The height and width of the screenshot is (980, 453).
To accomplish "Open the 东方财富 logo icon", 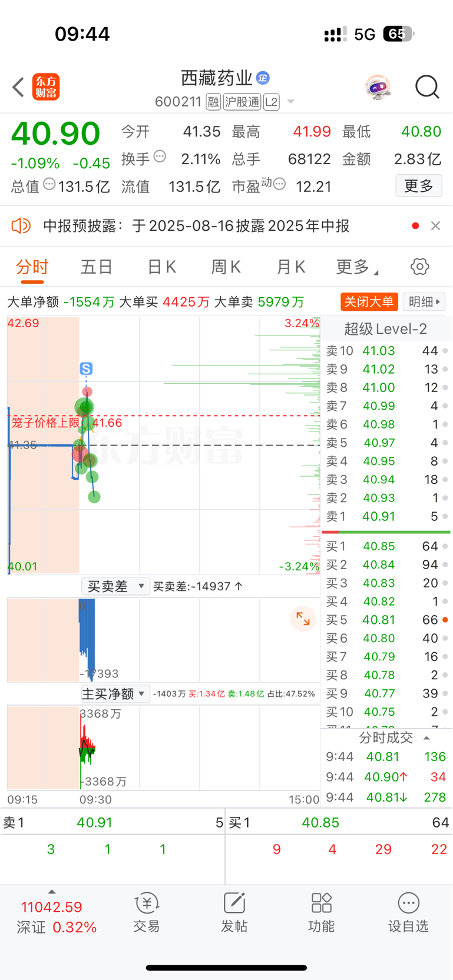I will (46, 87).
